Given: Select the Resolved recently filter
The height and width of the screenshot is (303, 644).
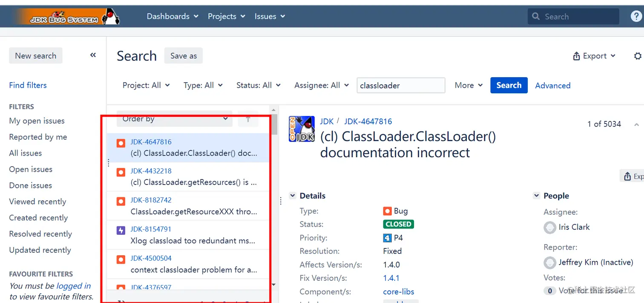Looking at the screenshot, I should [41, 234].
